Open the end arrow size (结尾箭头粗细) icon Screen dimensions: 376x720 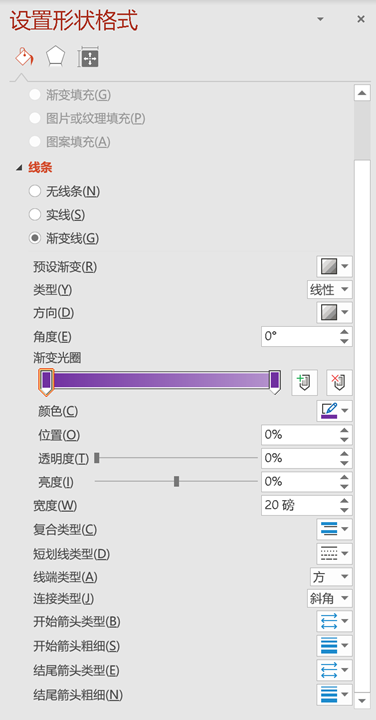point(334,694)
